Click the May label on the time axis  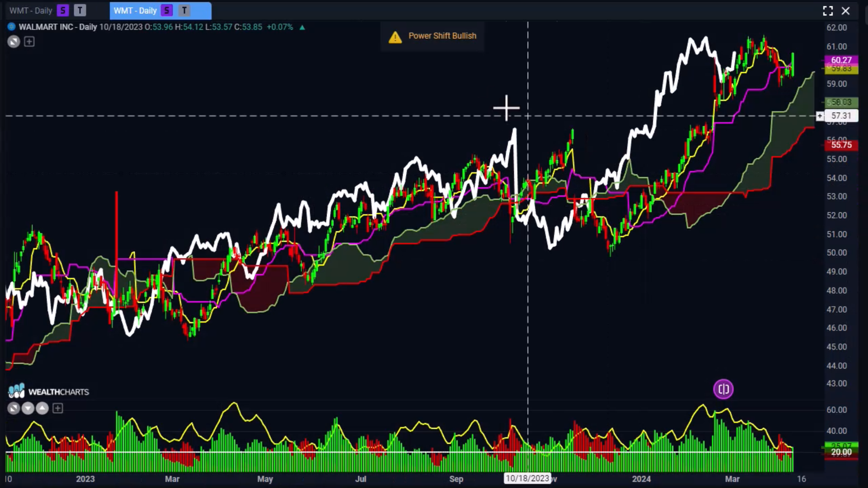pos(265,479)
